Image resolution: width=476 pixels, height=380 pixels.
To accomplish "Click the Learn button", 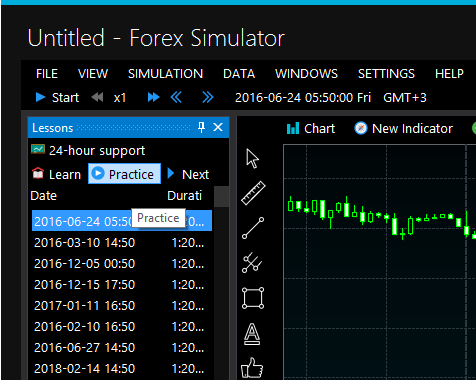I will pos(57,174).
